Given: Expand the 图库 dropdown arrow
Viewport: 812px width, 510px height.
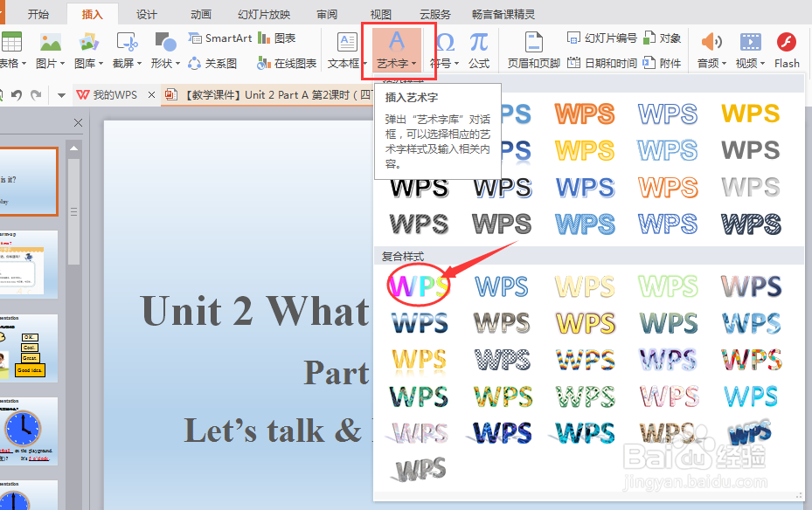Looking at the screenshot, I should [x=101, y=64].
